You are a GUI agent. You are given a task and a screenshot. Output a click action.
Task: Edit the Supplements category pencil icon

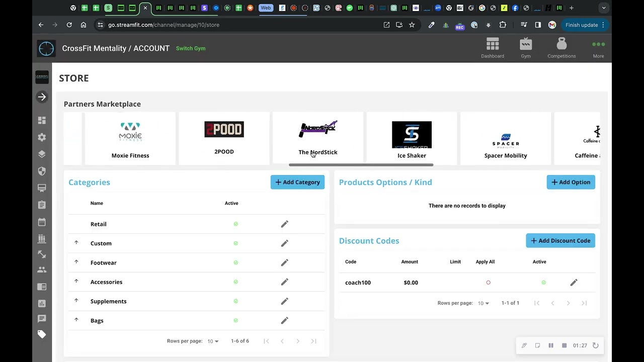point(285,301)
